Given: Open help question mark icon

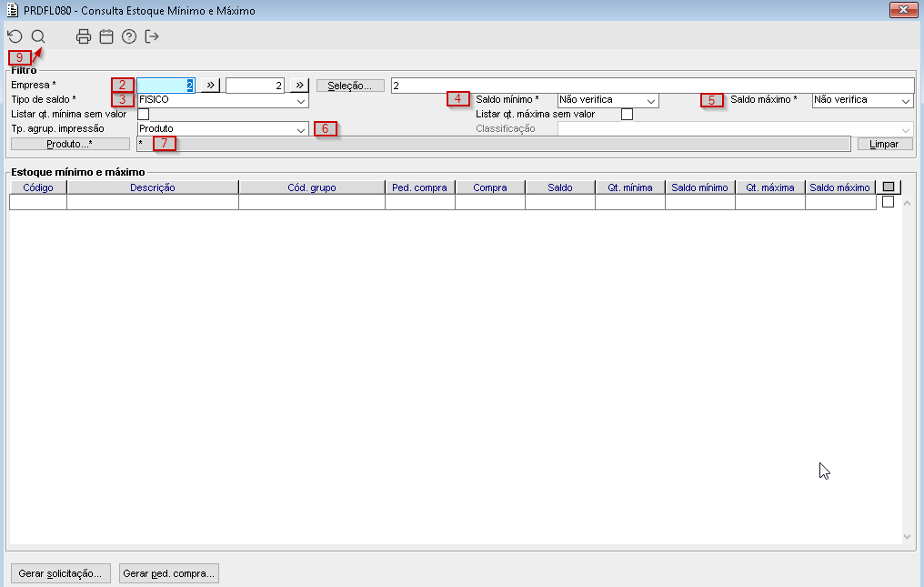Looking at the screenshot, I should pos(129,36).
